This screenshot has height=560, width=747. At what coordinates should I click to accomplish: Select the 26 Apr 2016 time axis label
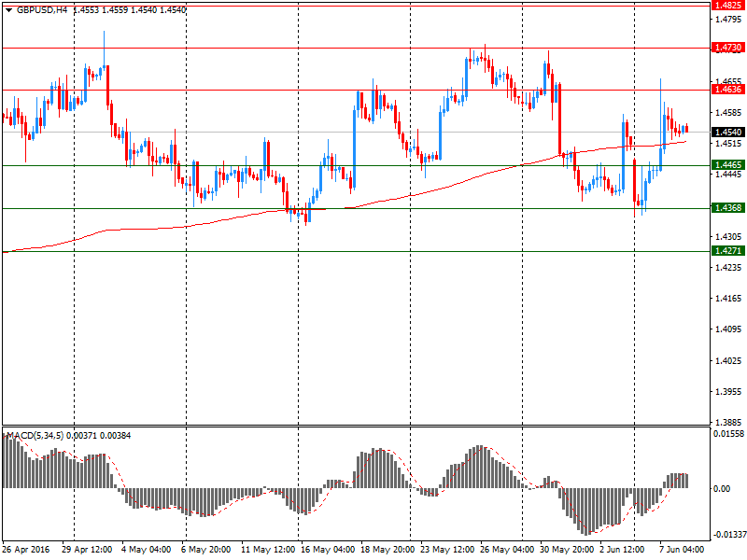pyautogui.click(x=26, y=550)
